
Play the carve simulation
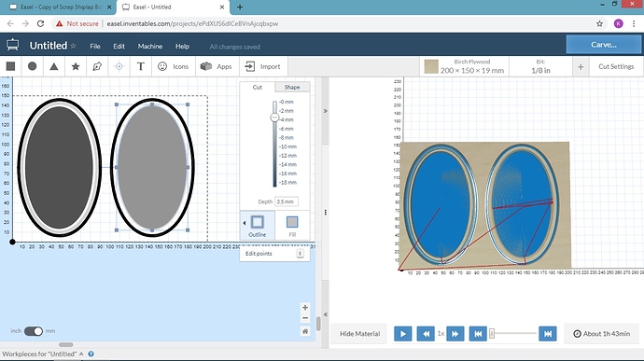tap(402, 334)
